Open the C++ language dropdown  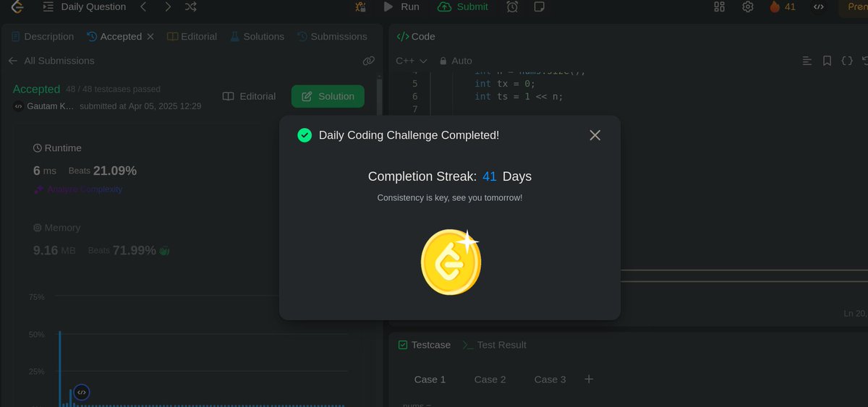pos(412,61)
